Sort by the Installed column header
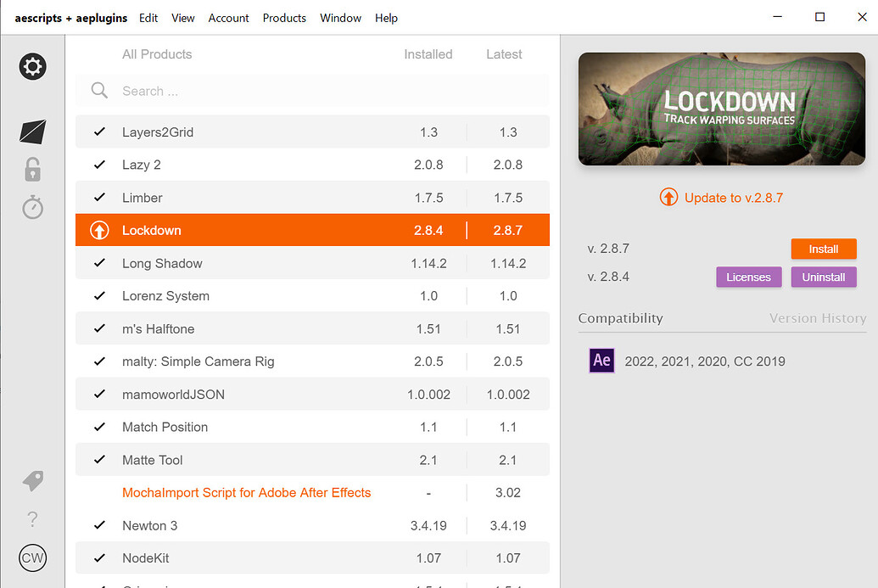Viewport: 878px width, 588px height. coord(428,54)
